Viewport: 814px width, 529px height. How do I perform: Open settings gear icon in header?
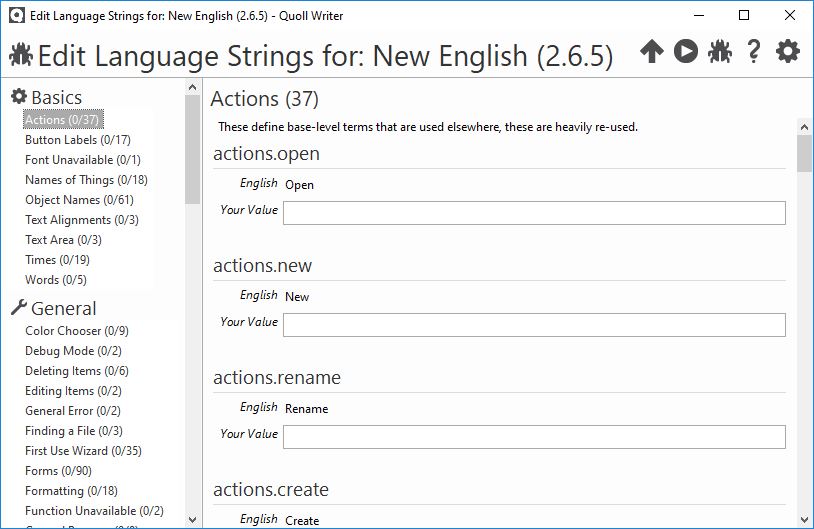788,51
